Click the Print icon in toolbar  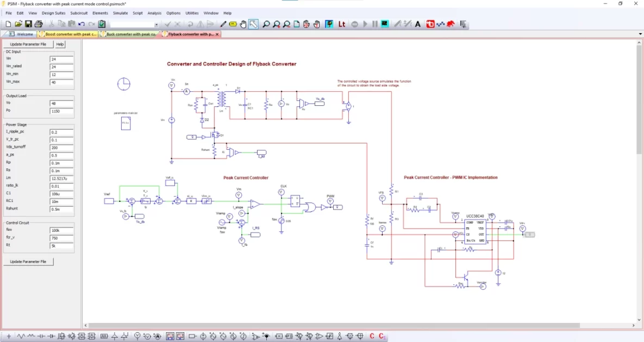coord(39,24)
